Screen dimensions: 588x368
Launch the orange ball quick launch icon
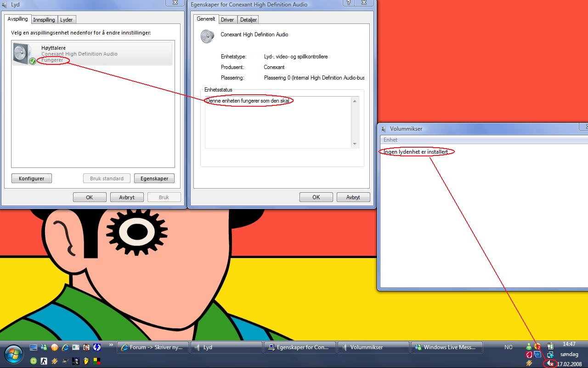(x=55, y=347)
